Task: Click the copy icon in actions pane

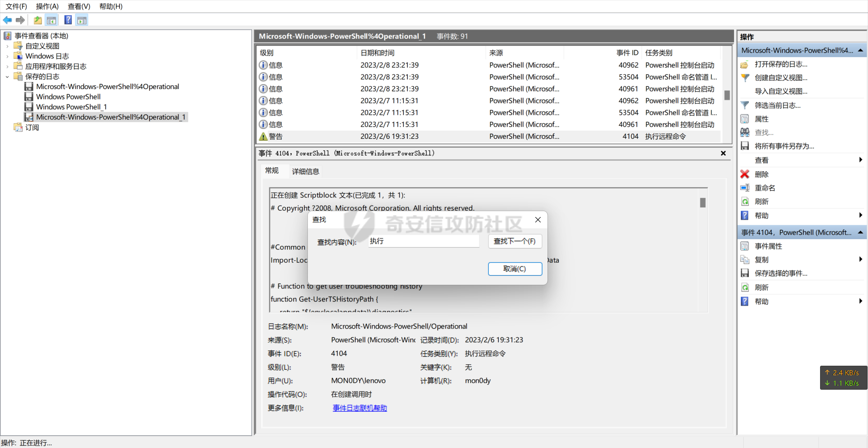Action: coord(745,259)
